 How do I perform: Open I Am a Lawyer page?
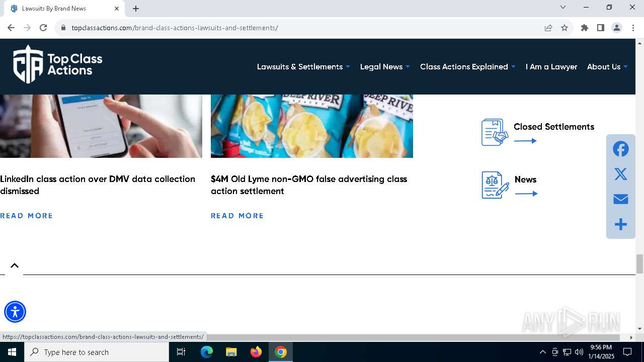click(551, 66)
